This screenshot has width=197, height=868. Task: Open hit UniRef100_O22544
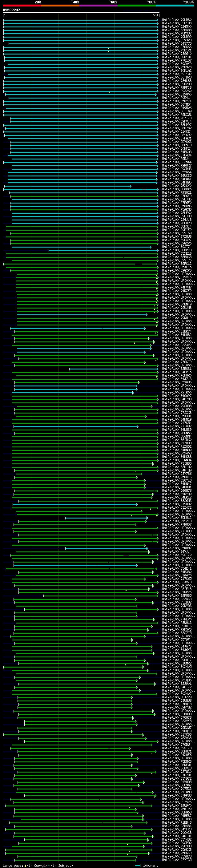[177, 162]
